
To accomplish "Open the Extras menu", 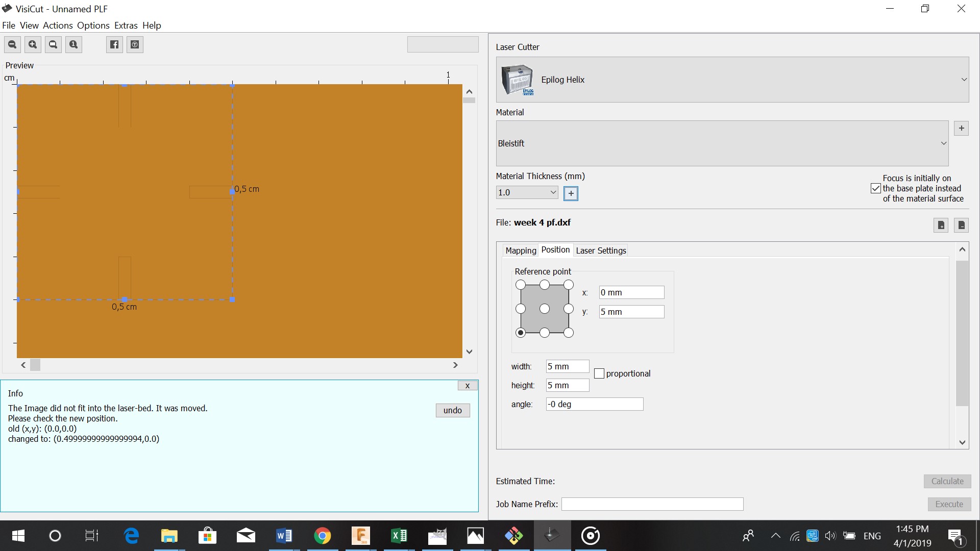I will pyautogui.click(x=126, y=26).
